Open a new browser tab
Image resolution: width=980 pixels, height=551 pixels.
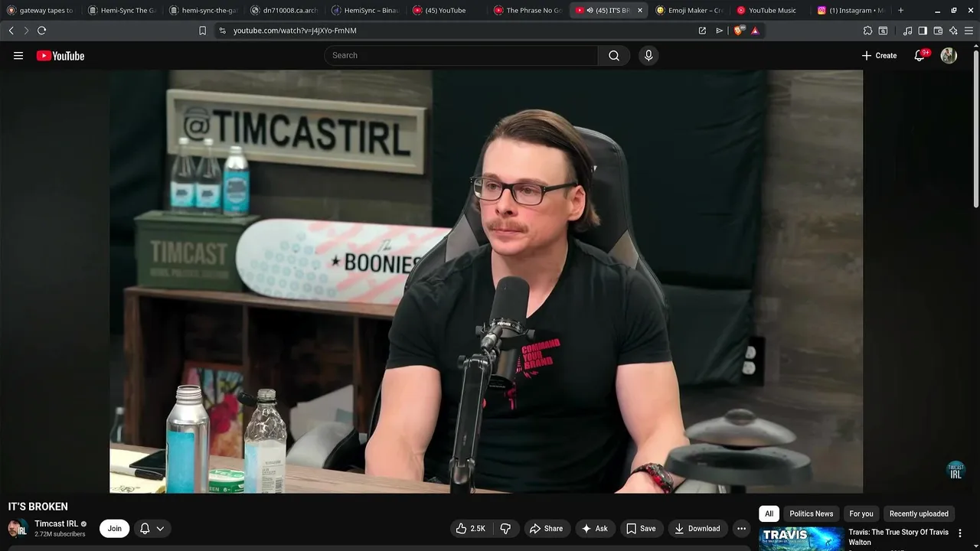coord(900,11)
